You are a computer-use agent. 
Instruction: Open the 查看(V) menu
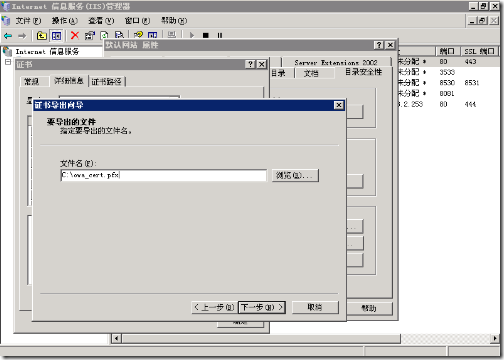point(101,21)
